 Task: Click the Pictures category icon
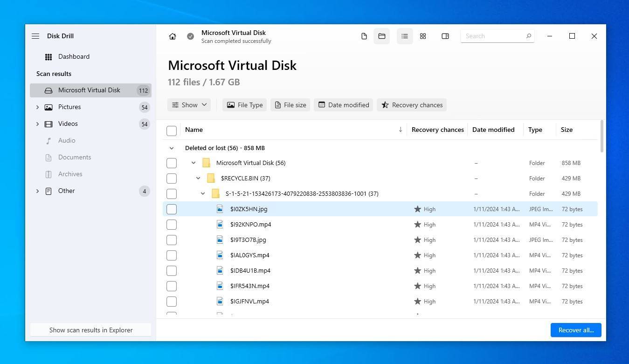pos(48,107)
